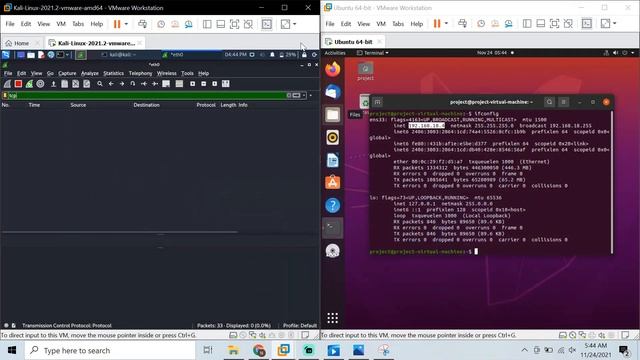Screen dimensions: 640x360
Task: Go to specified packet icon in Wireshark
Action: click(133, 84)
